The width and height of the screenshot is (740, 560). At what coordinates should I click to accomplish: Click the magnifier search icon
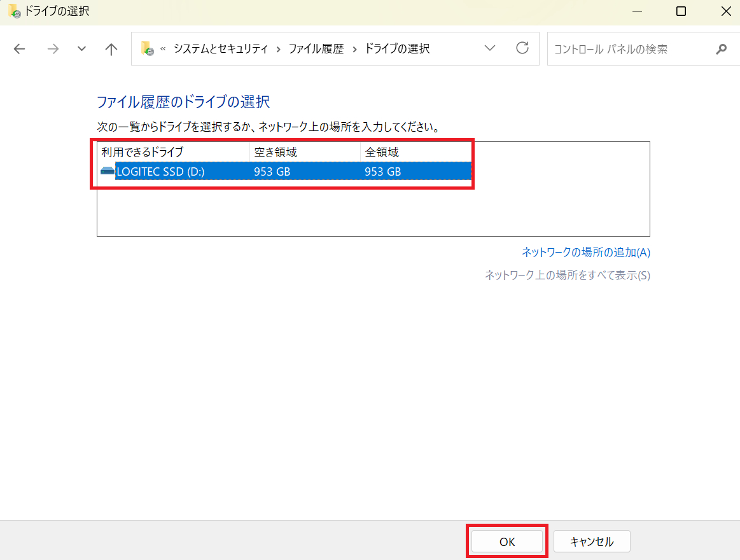point(721,49)
